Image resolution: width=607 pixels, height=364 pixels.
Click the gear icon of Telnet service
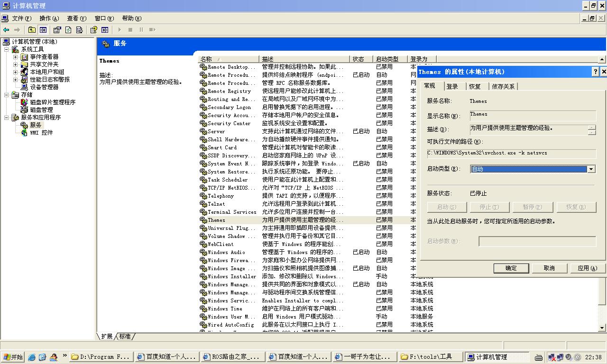[203, 204]
